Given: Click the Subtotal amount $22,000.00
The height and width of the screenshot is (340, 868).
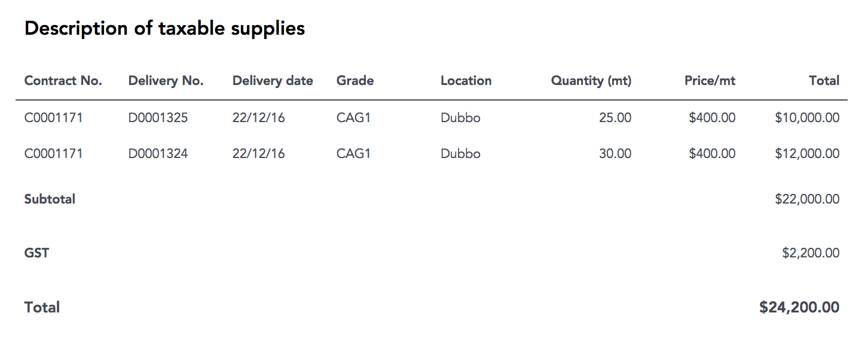Looking at the screenshot, I should [807, 199].
